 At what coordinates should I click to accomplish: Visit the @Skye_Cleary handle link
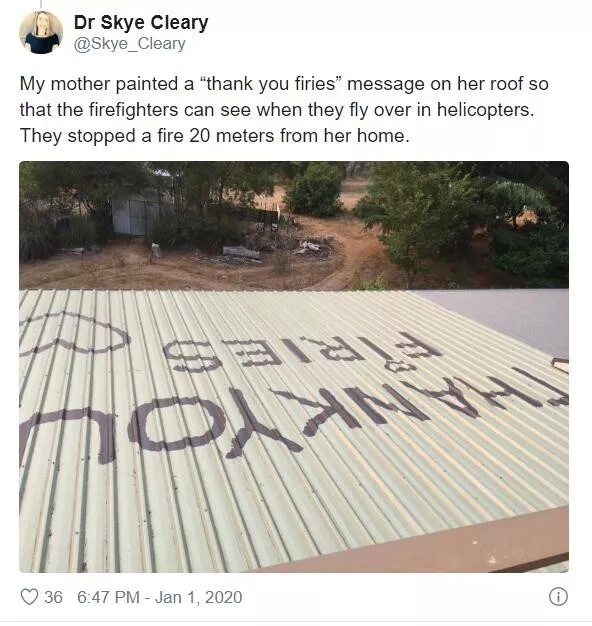(x=130, y=44)
